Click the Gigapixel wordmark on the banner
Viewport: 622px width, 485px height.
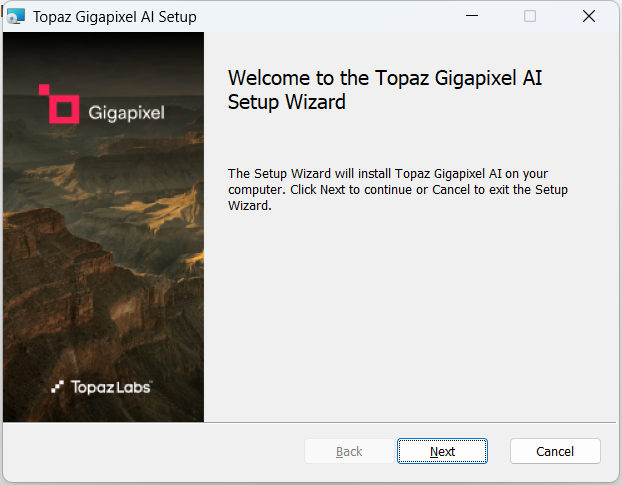point(127,113)
